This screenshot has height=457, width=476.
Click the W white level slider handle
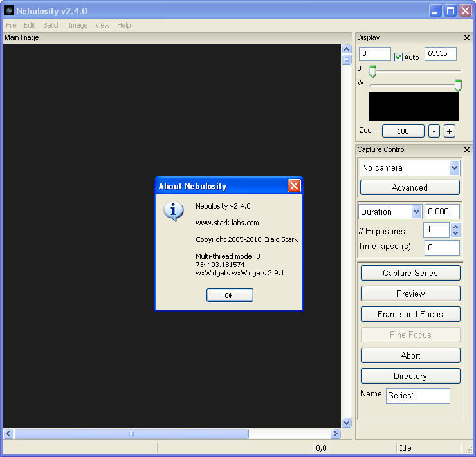[458, 86]
